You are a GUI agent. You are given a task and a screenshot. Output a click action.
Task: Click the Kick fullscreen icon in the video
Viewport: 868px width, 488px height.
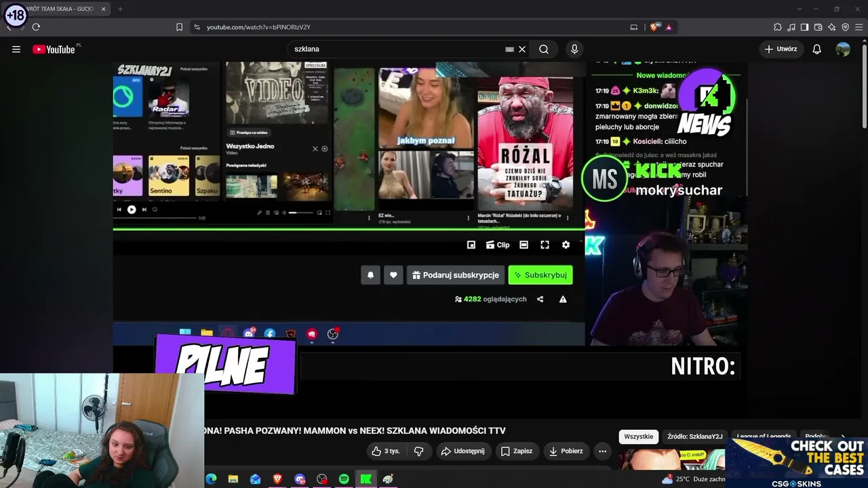click(x=545, y=245)
